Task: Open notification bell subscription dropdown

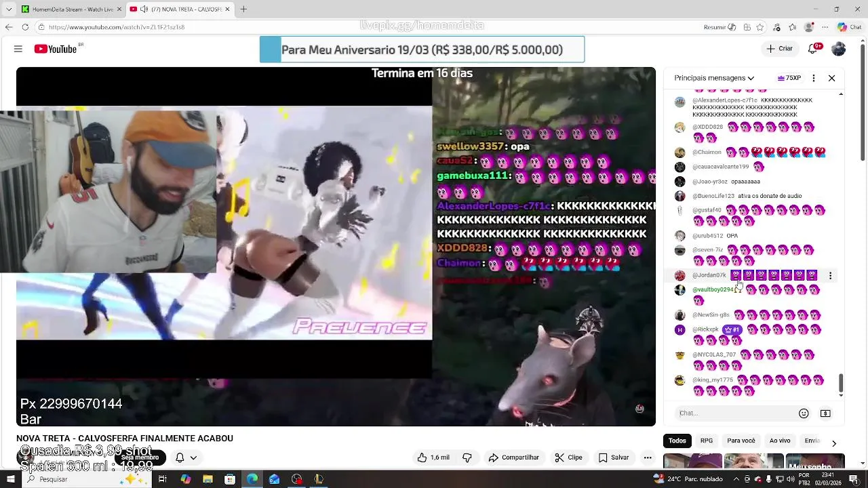Action: (x=186, y=457)
